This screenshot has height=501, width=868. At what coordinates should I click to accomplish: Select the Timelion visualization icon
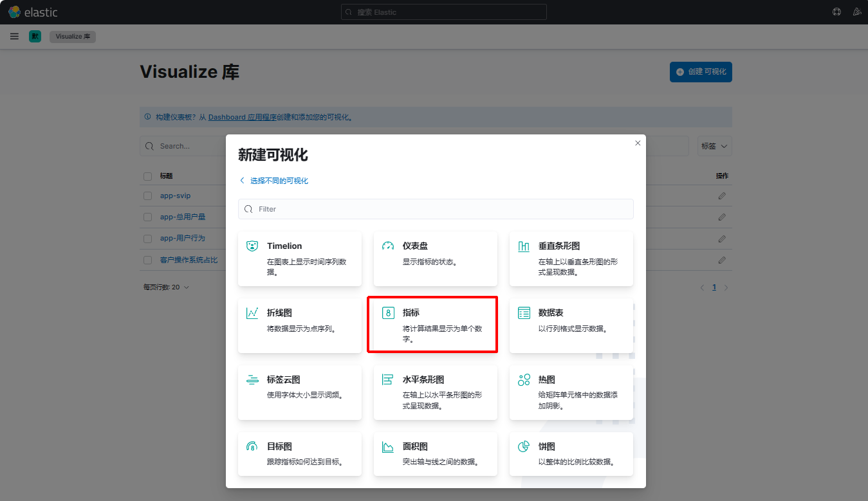252,246
